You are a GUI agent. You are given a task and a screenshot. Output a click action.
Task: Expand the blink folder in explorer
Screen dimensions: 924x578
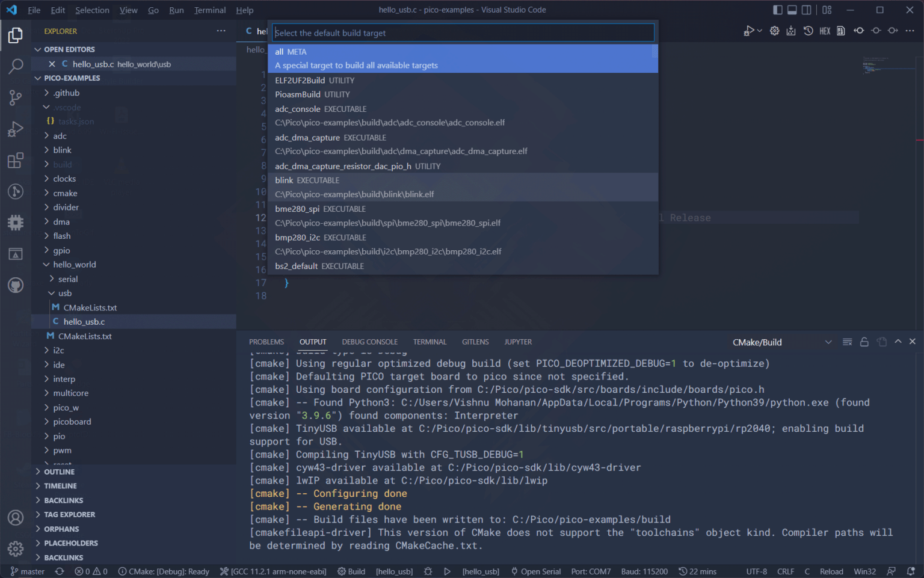tap(62, 150)
